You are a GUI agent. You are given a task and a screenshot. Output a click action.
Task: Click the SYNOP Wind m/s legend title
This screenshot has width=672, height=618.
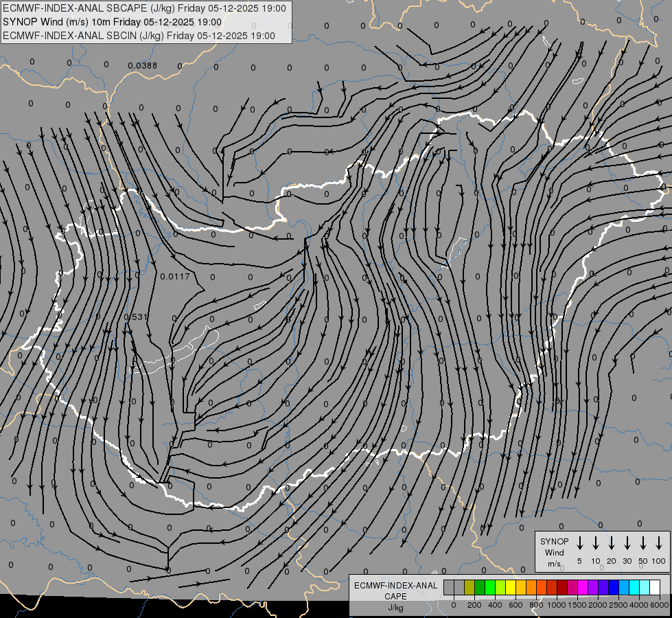554,552
